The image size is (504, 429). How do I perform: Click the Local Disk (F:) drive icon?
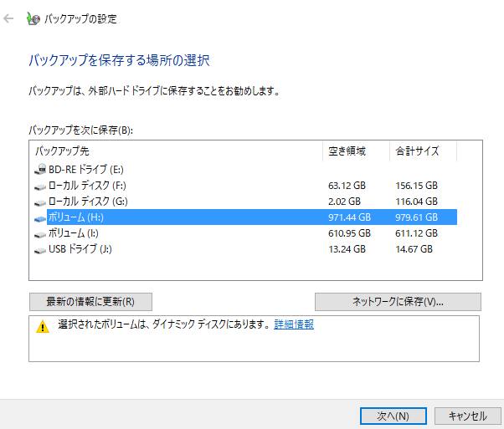pos(41,186)
